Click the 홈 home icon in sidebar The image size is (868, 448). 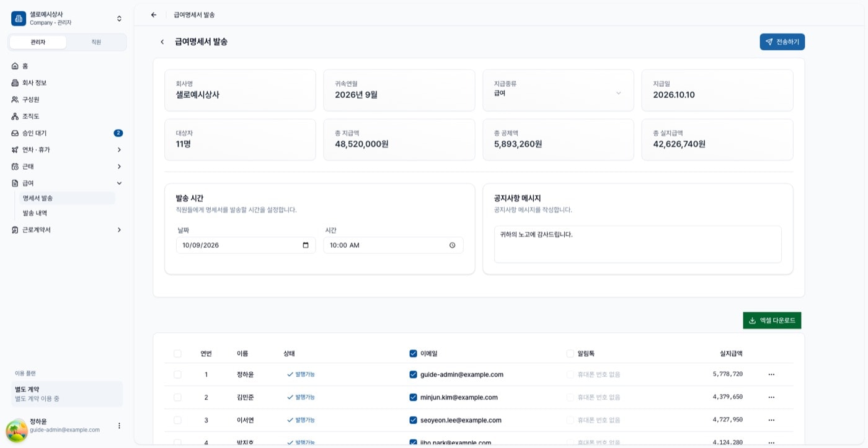(x=15, y=66)
